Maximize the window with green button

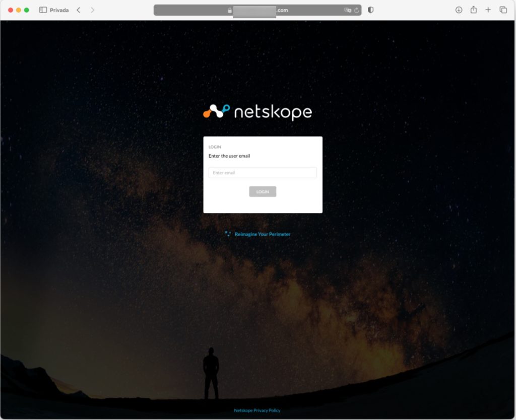pos(26,10)
